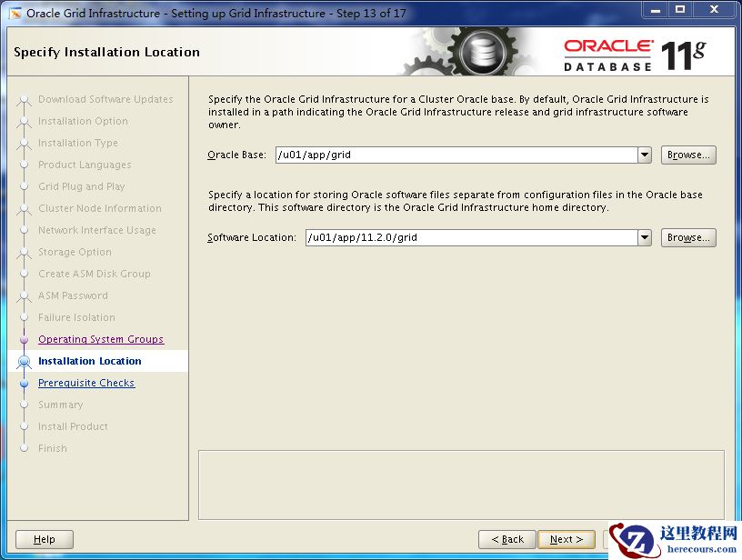Maximize the Oracle Grid Infrastructure window

coord(680,9)
